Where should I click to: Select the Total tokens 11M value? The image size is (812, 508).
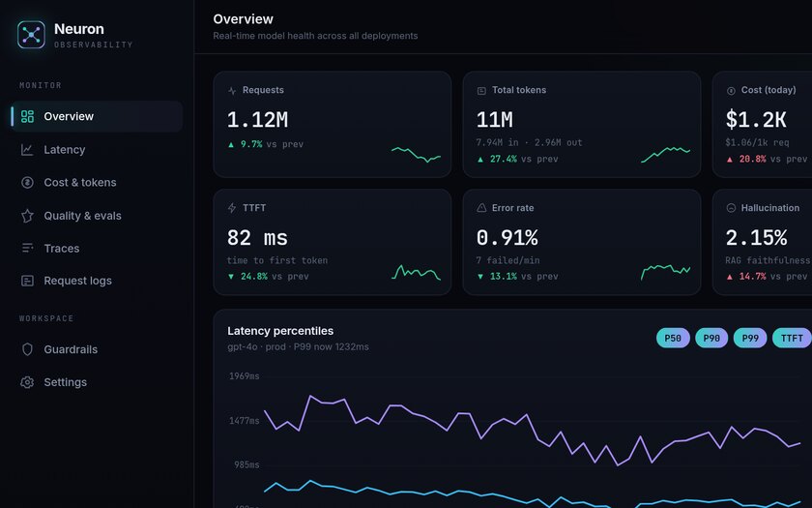tap(495, 120)
